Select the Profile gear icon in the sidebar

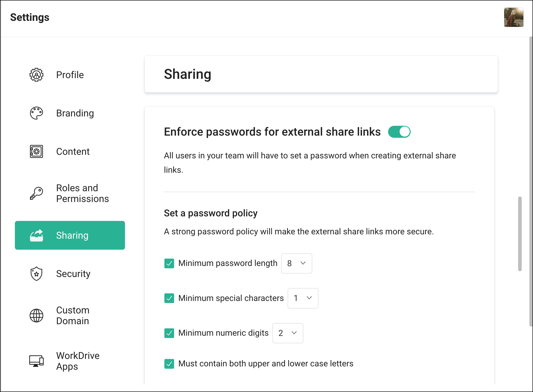coord(36,75)
